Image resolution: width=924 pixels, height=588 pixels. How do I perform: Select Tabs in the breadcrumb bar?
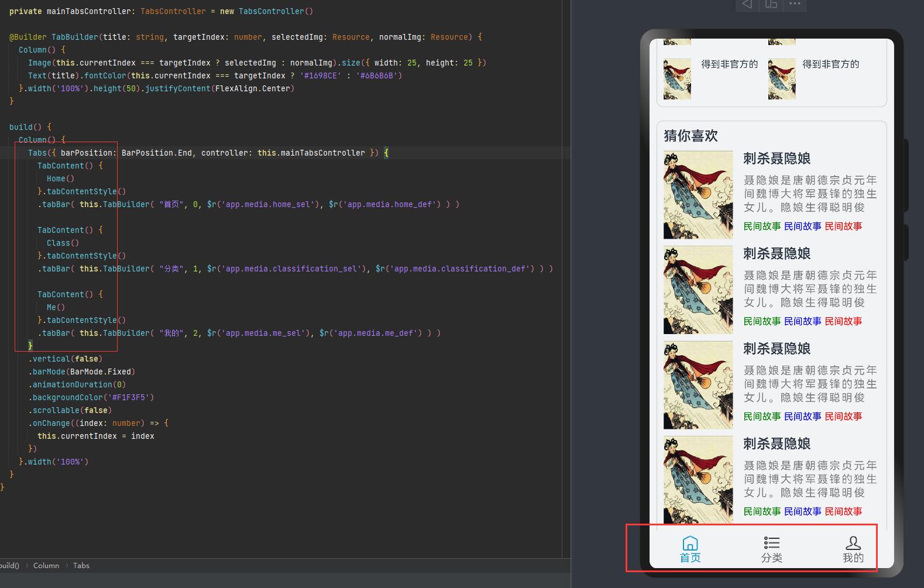pyautogui.click(x=81, y=566)
